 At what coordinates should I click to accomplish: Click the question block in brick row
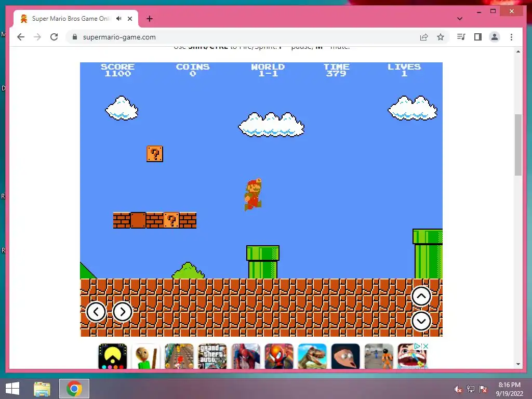click(x=171, y=220)
